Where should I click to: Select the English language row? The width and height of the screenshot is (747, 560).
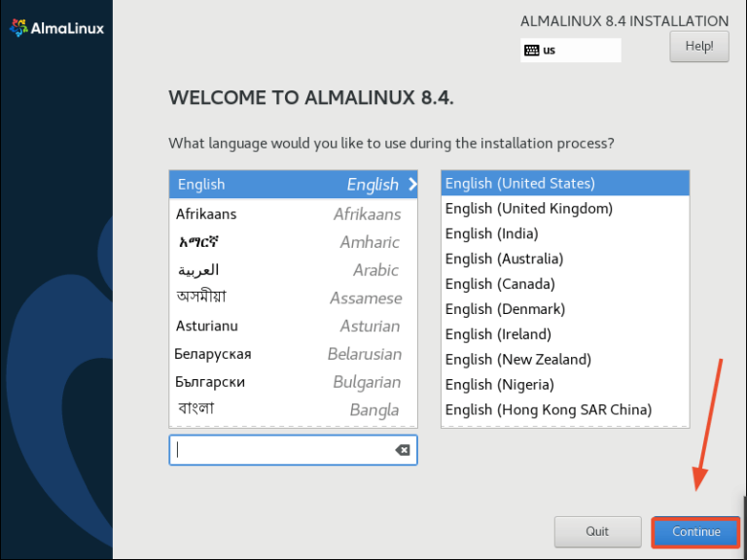(x=293, y=185)
